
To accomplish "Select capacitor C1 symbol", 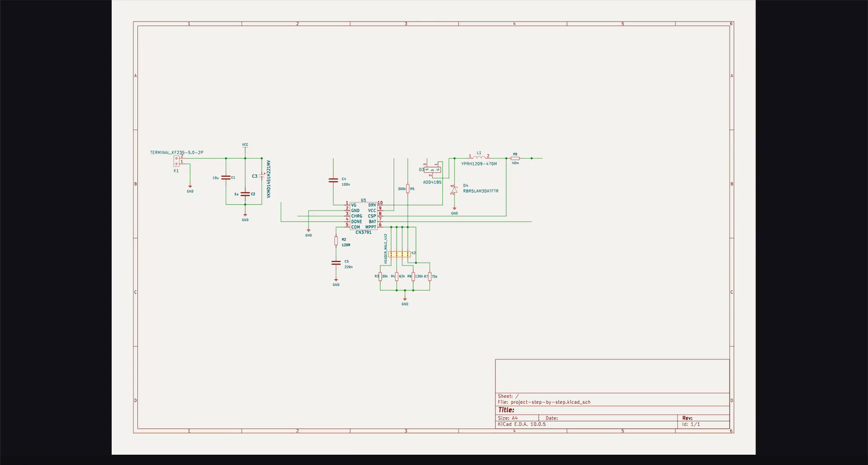I will click(x=226, y=178).
